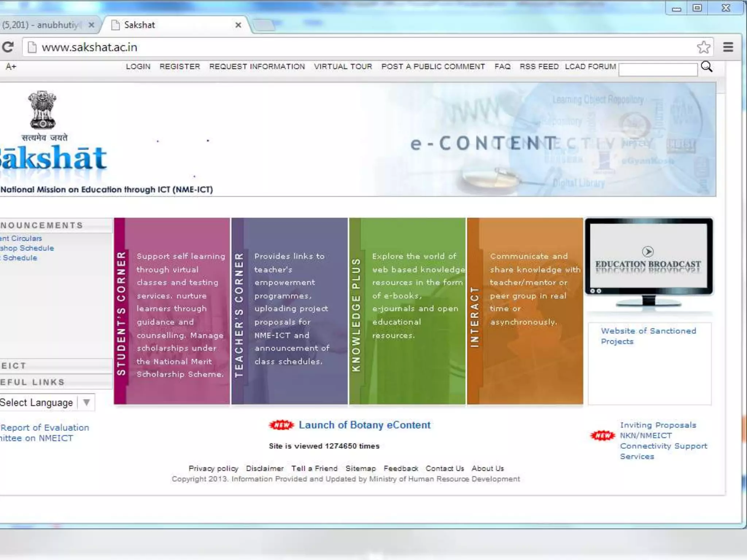Bookmark page with star icon
This screenshot has width=747, height=560.
[703, 47]
